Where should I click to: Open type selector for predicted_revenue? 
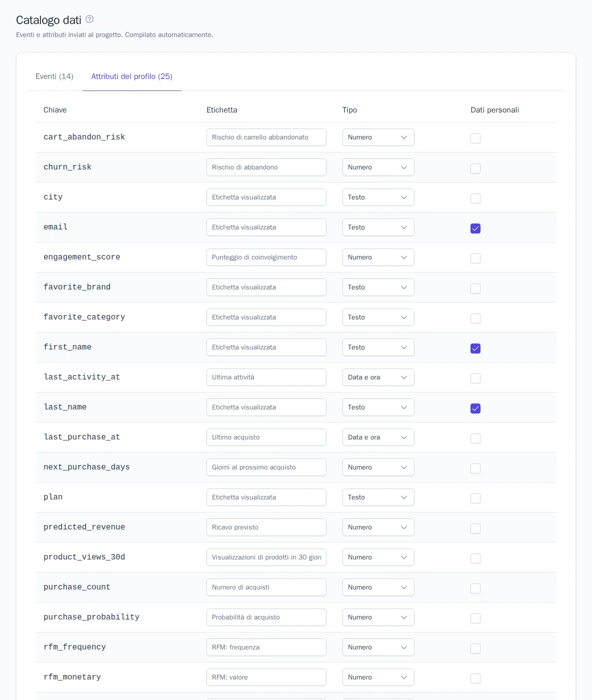coord(378,527)
